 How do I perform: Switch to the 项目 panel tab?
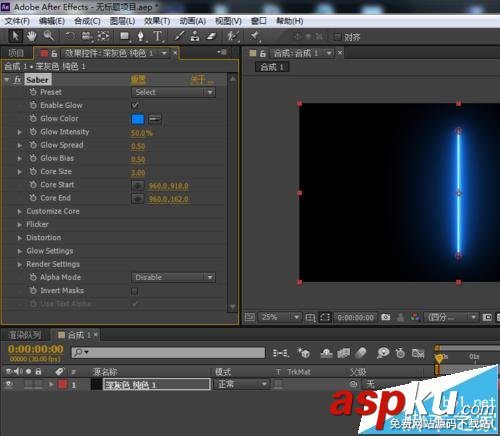16,53
